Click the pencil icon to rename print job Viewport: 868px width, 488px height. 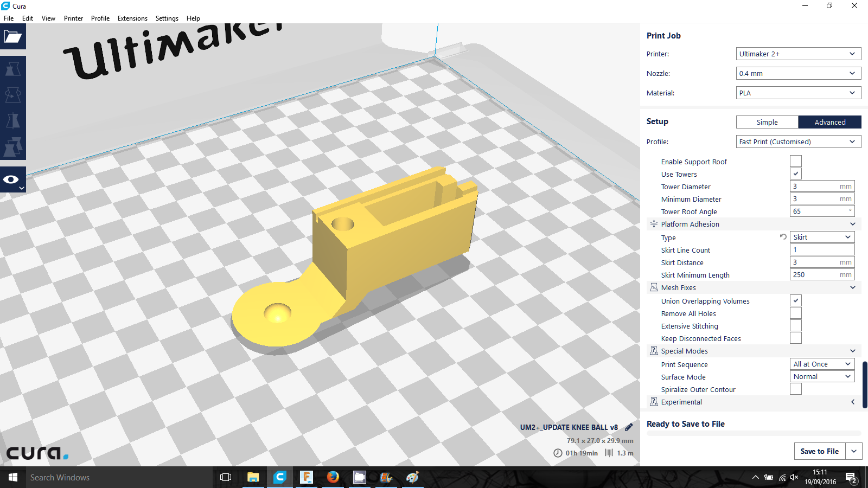pos(629,427)
